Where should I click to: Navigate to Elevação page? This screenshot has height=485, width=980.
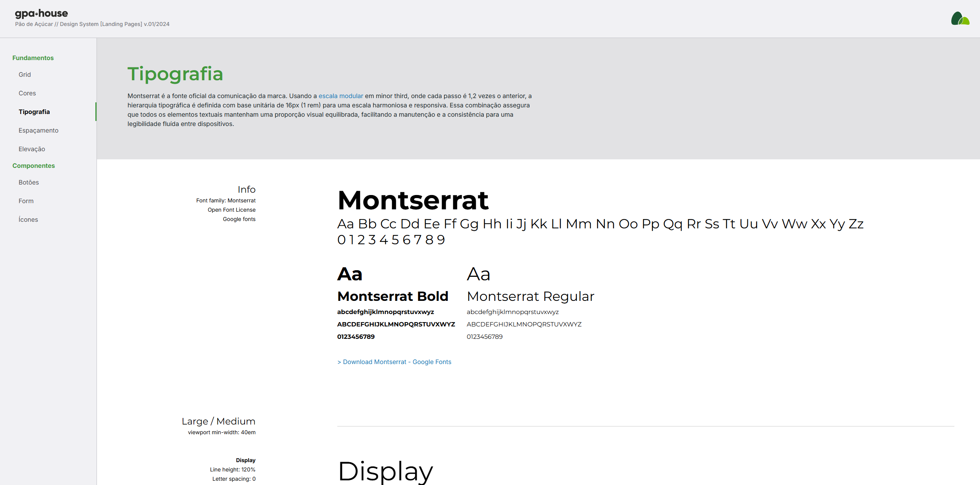[x=32, y=149]
